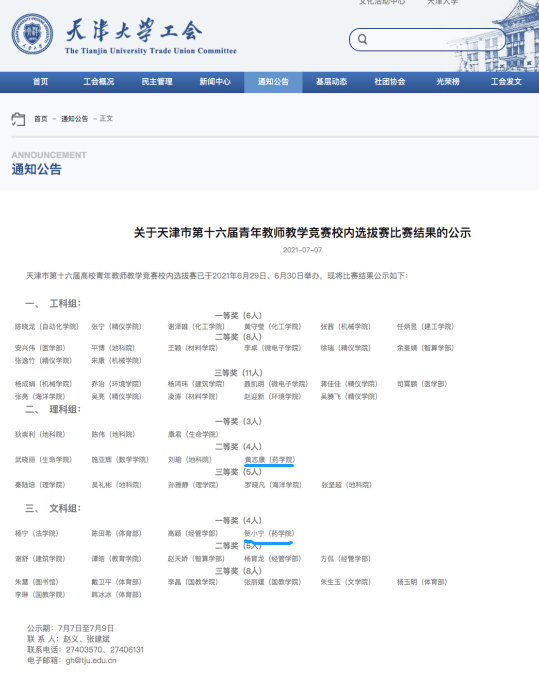Open the 新闻中心 navigation menu
The width and height of the screenshot is (539, 690).
click(215, 82)
